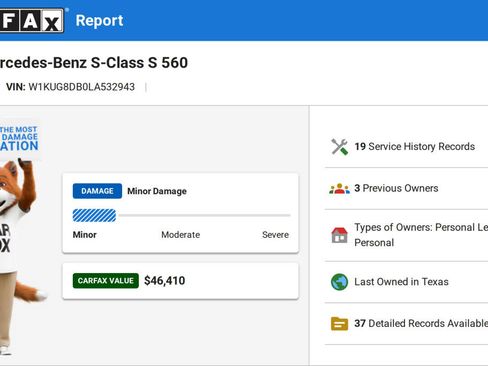488x366 pixels.
Task: Click the house icon for owner types
Action: pyautogui.click(x=340, y=235)
